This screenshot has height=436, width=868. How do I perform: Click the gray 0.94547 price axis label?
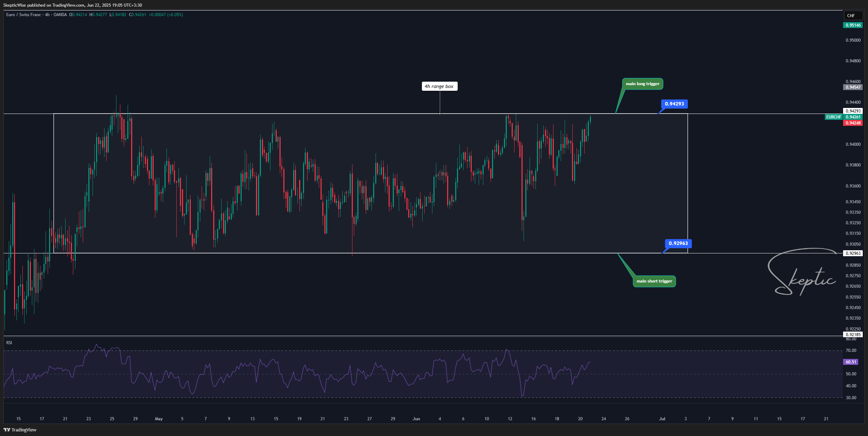pyautogui.click(x=853, y=87)
